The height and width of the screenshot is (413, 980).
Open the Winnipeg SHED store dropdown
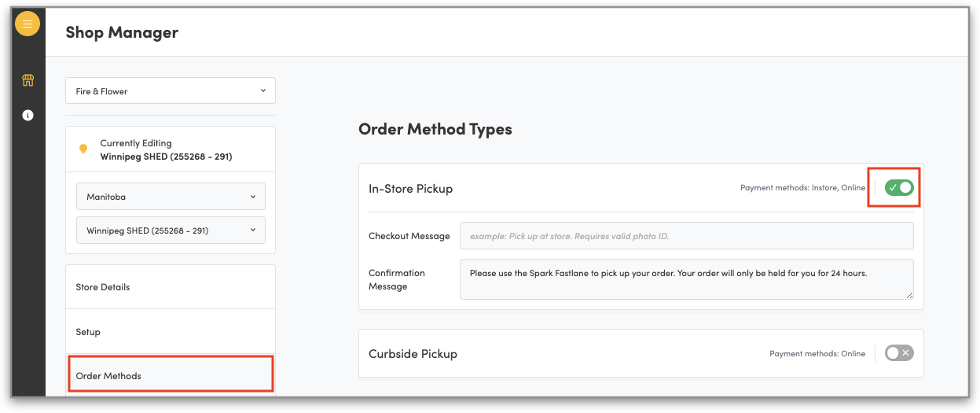tap(171, 230)
